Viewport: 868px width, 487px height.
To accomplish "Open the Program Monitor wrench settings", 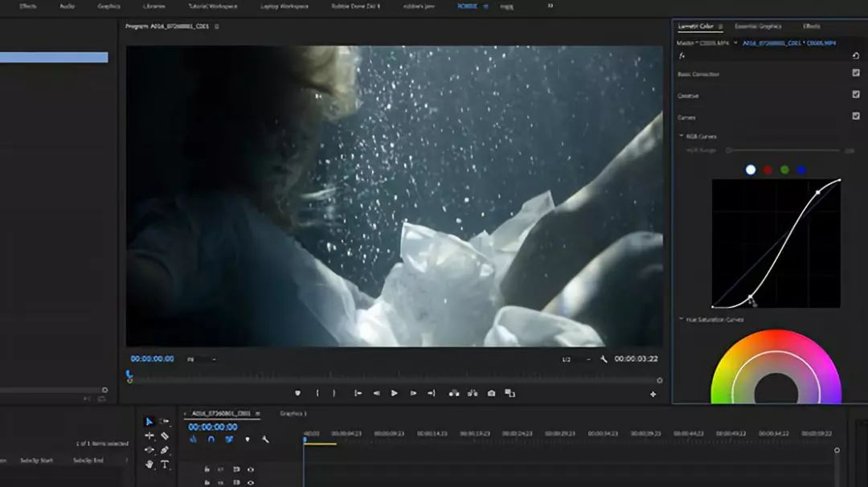I will [602, 359].
